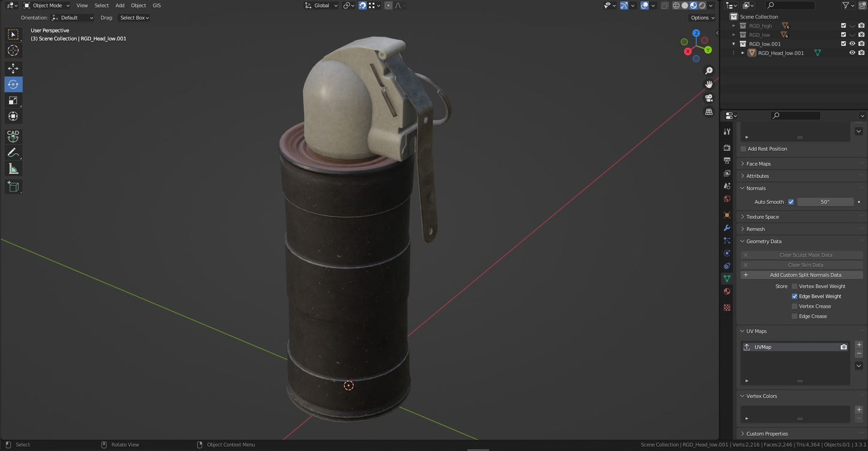This screenshot has width=868, height=451.
Task: Expand the RGD_high collection
Action: pyautogui.click(x=733, y=26)
